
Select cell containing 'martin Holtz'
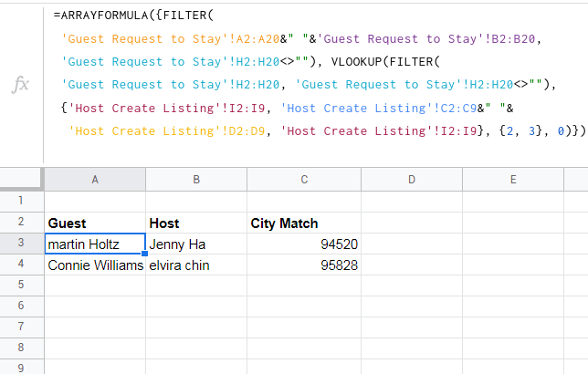[95, 244]
